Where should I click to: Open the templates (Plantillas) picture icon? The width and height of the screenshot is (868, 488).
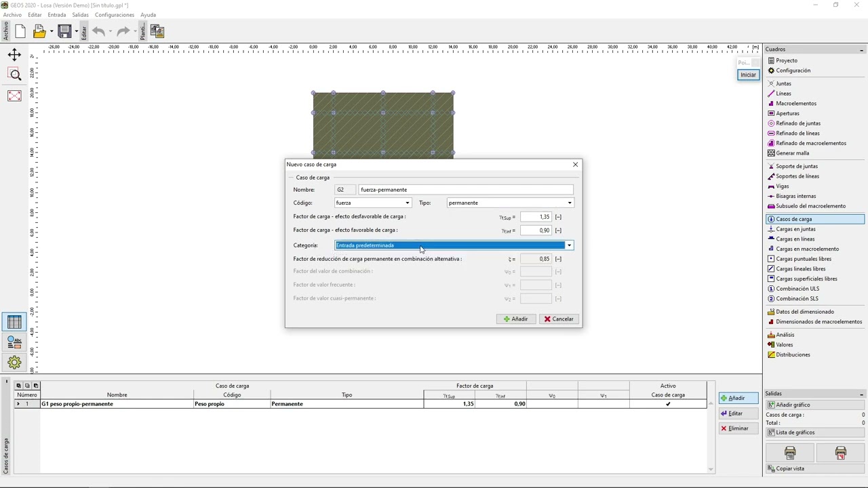click(x=157, y=31)
